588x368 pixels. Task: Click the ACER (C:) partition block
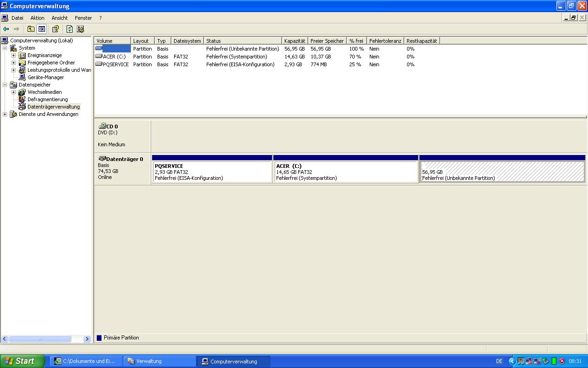click(345, 169)
